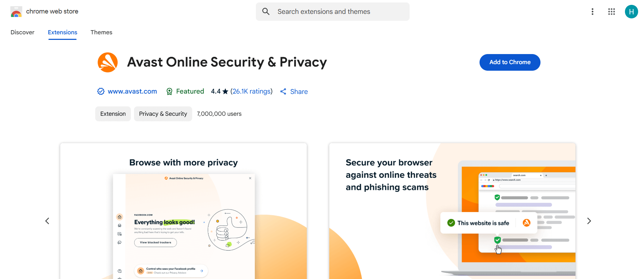
Task: Click the verified publisher badge next to www.avast.com
Action: point(100,91)
